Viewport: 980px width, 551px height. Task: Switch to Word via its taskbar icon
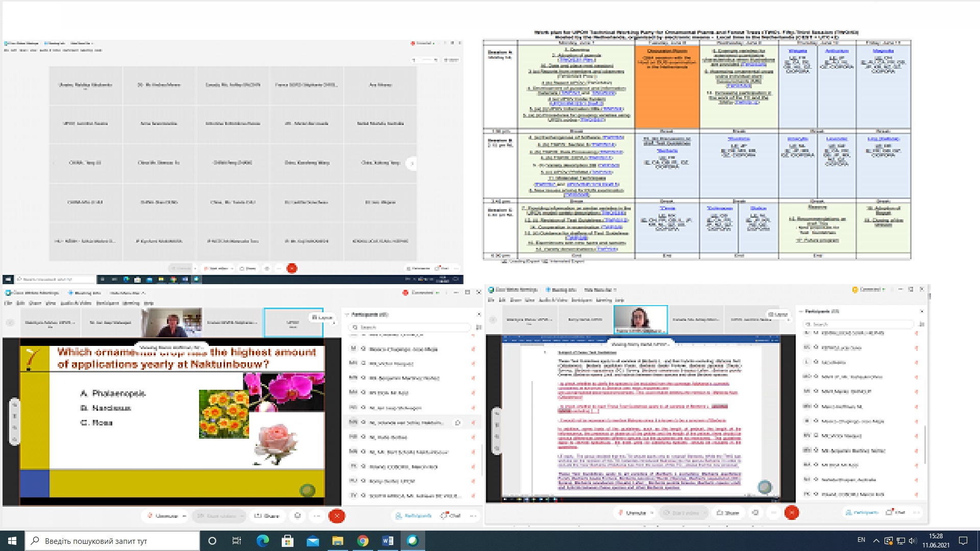click(x=388, y=541)
